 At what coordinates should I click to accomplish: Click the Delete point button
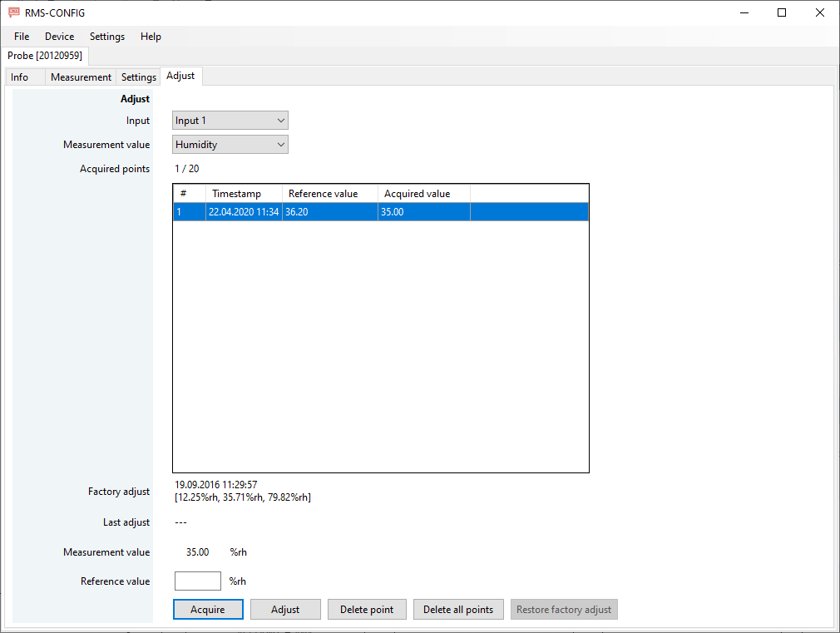tap(367, 610)
